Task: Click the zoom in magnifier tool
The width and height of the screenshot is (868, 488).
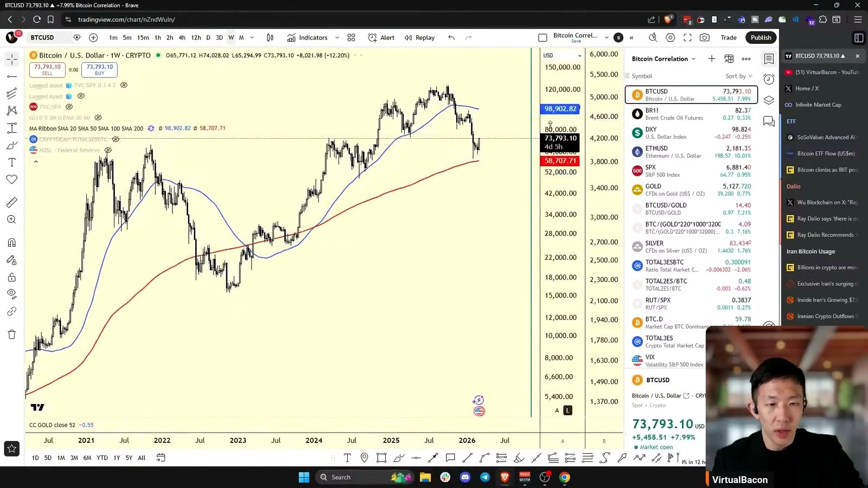Action: coord(12,220)
